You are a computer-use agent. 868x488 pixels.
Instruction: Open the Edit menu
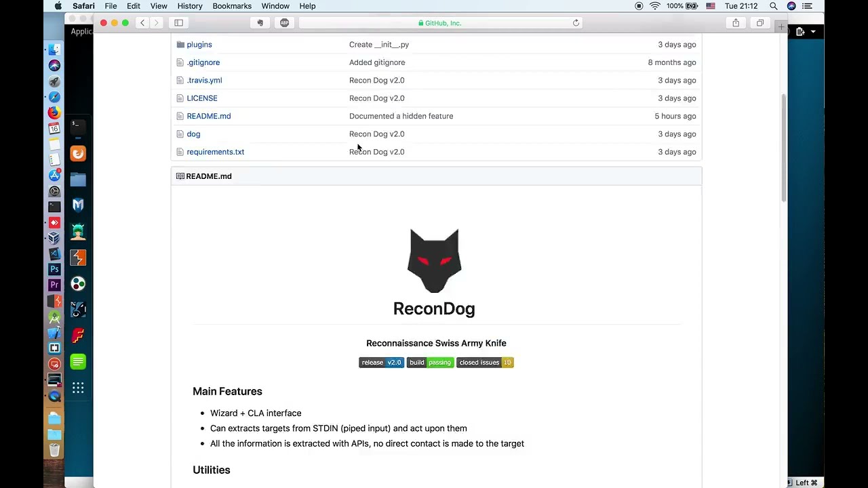[134, 6]
